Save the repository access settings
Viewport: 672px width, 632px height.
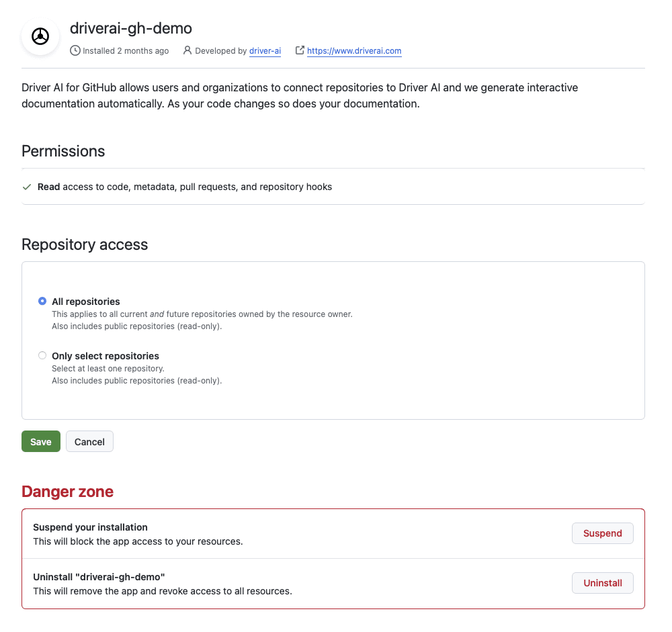[41, 441]
